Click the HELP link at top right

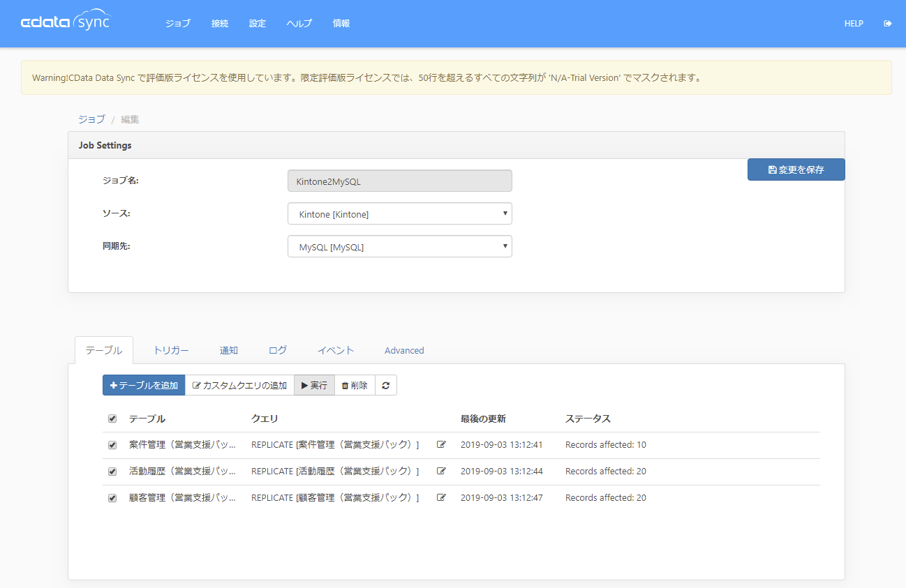pyautogui.click(x=854, y=24)
